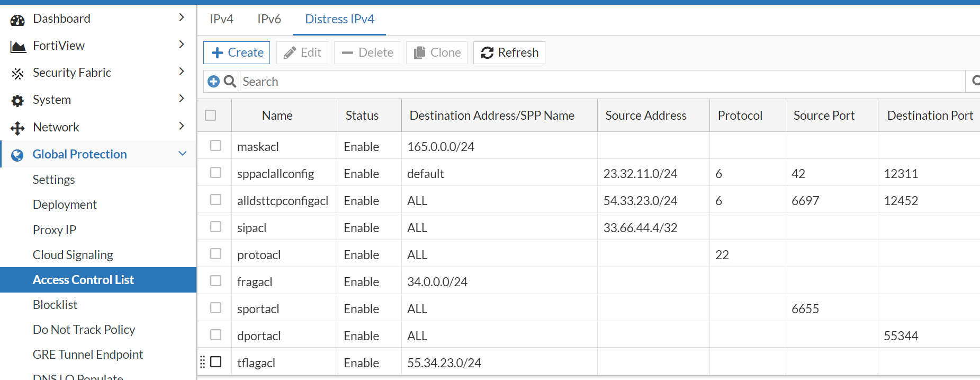
Task: Check the sipacl row checkbox
Action: [215, 226]
